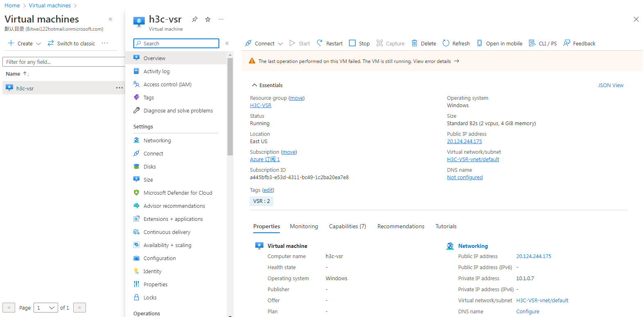Image resolution: width=644 pixels, height=317 pixels.
Task: Favorite the h3c-vsr VM with star icon
Action: [x=208, y=19]
